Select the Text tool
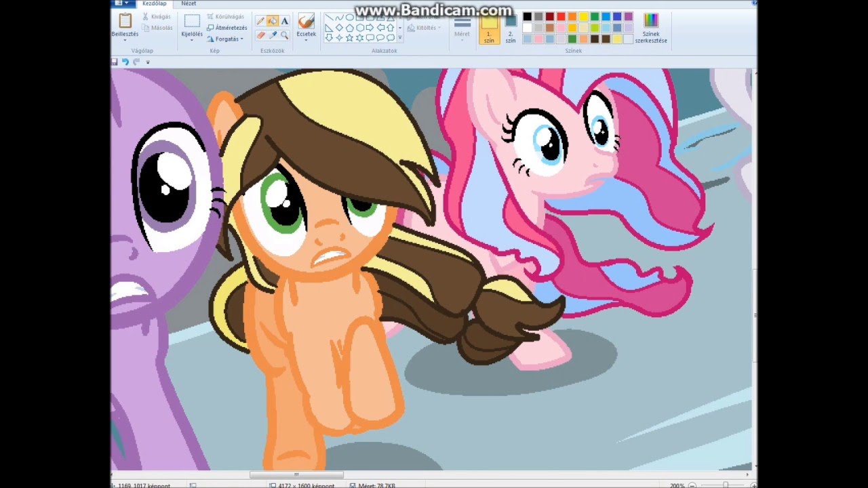 pyautogui.click(x=285, y=21)
